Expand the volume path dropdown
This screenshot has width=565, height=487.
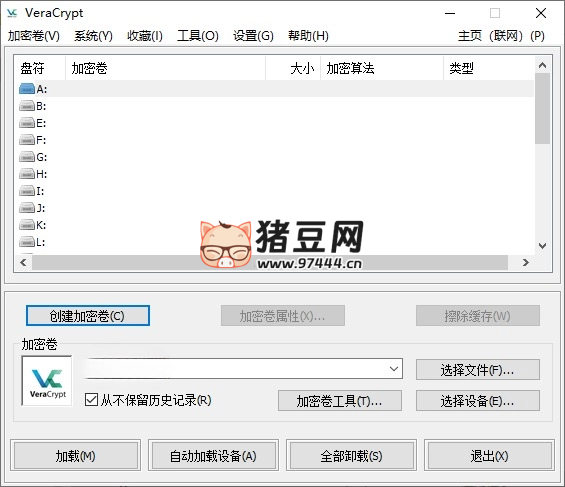point(394,368)
